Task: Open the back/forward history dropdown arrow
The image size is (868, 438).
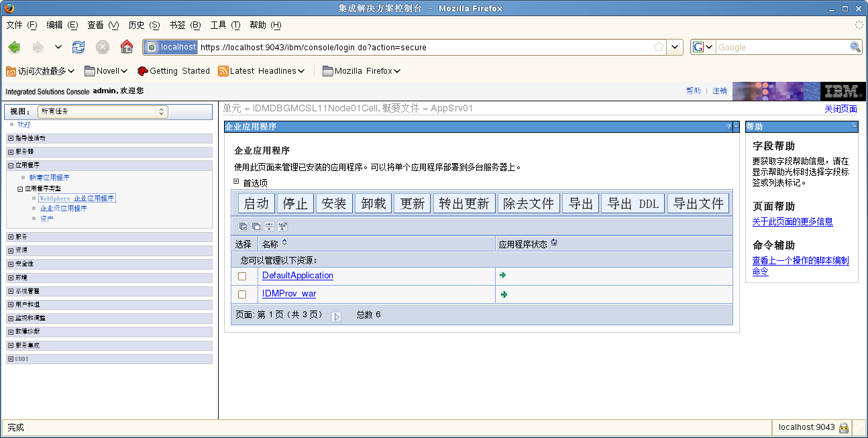Action: (x=58, y=47)
